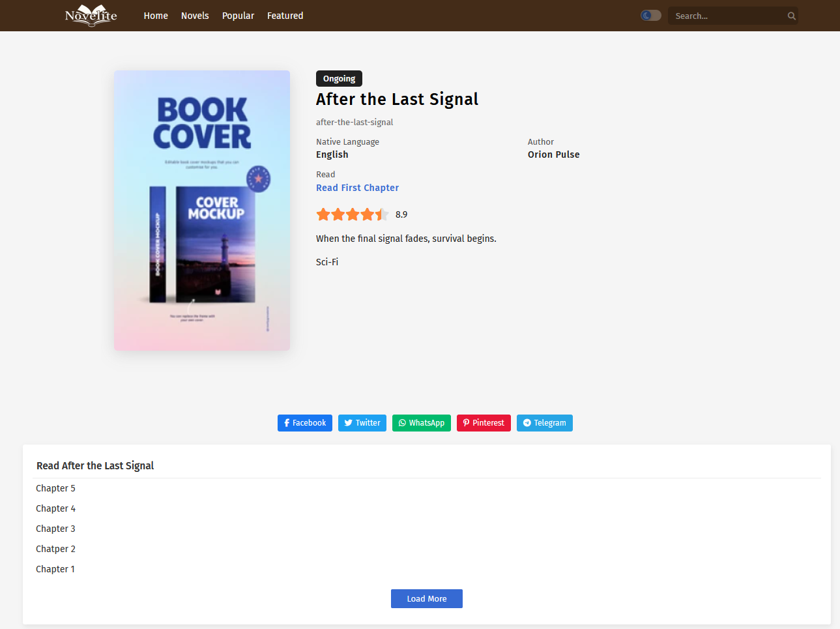Open Chapter 5
The image size is (840, 629).
click(55, 488)
